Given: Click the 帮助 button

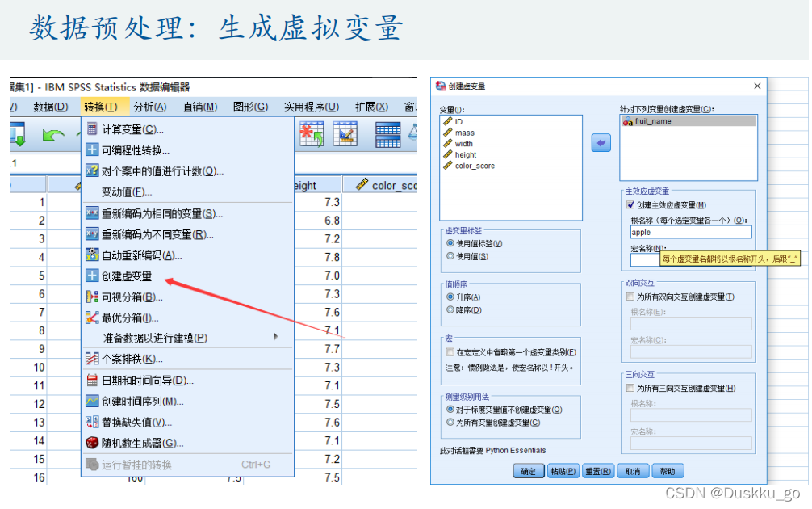Looking at the screenshot, I should click(x=668, y=471).
